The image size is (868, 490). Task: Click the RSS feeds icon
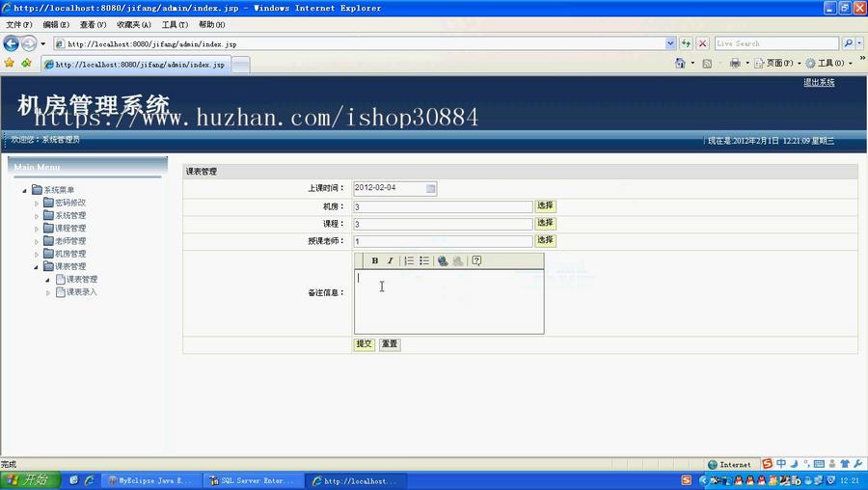707,64
